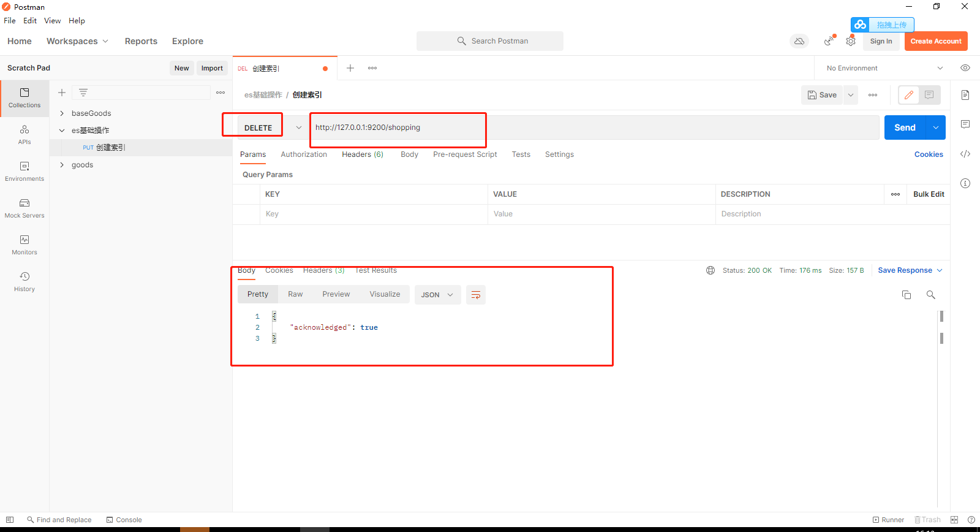Click the environment quick look eye icon
980x532 pixels.
tap(965, 68)
